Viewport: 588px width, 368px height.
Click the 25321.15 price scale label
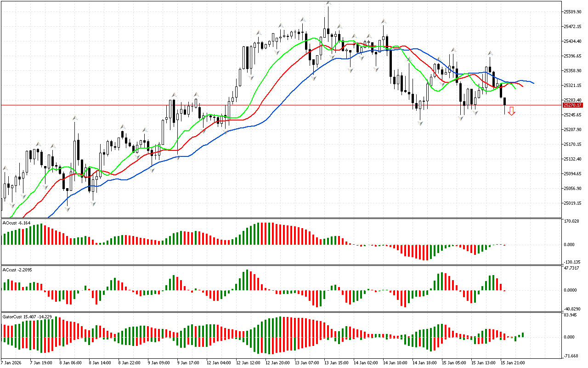click(x=572, y=86)
